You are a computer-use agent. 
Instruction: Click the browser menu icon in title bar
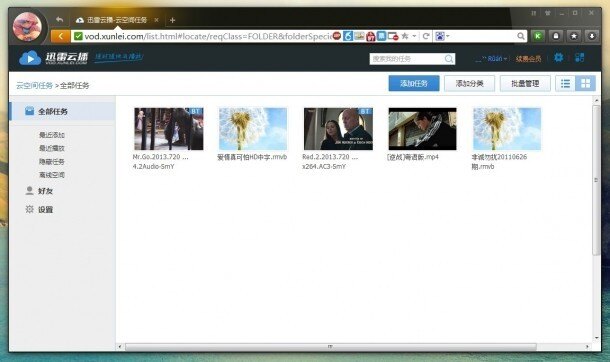click(534, 13)
